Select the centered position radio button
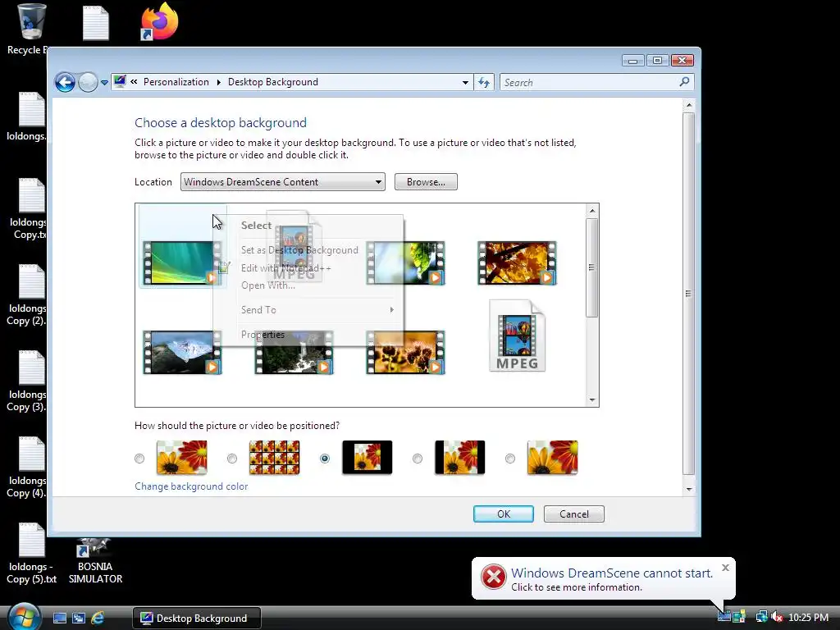Screen dimensions: 840x630 [x=325, y=459]
